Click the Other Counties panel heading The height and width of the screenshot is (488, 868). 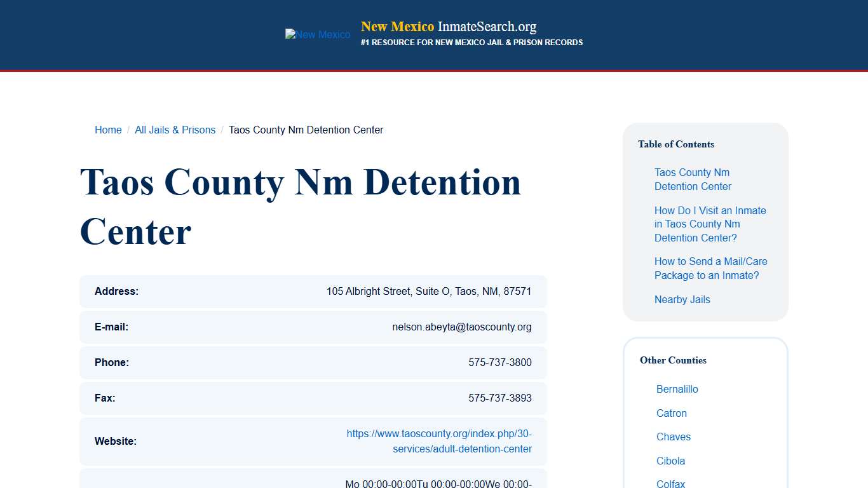pyautogui.click(x=673, y=360)
